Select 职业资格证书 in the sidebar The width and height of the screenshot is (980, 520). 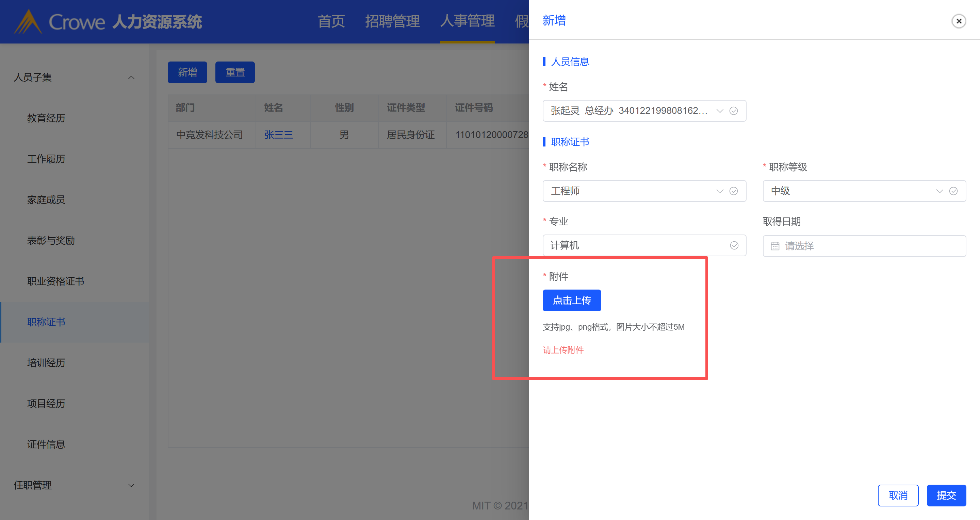point(55,281)
